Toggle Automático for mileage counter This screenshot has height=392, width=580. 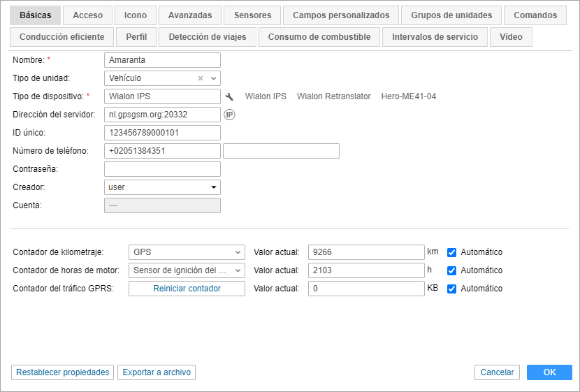452,252
